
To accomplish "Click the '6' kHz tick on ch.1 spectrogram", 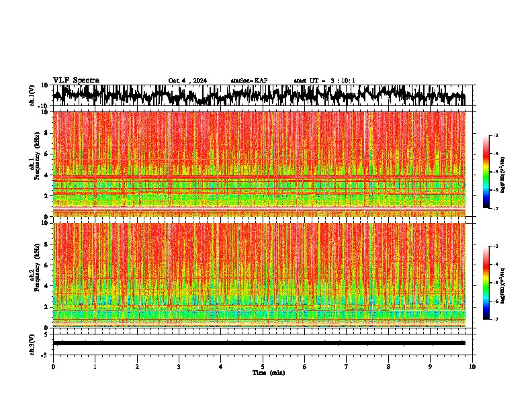I will pyautogui.click(x=46, y=154).
